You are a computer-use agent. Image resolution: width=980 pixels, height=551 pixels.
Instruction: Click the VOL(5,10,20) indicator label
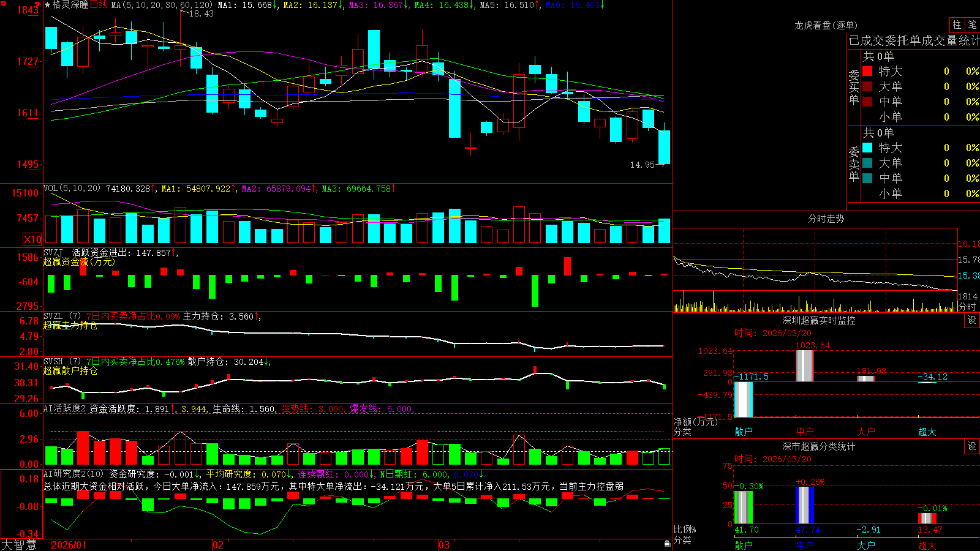tap(72, 189)
